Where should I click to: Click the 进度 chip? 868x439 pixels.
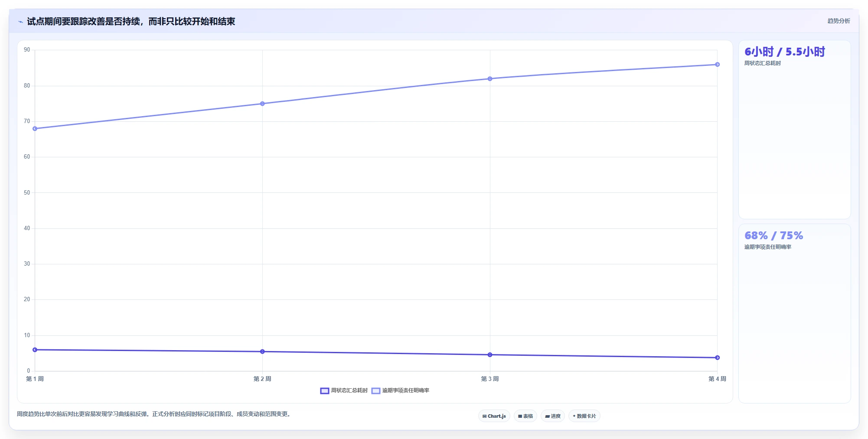pyautogui.click(x=553, y=416)
